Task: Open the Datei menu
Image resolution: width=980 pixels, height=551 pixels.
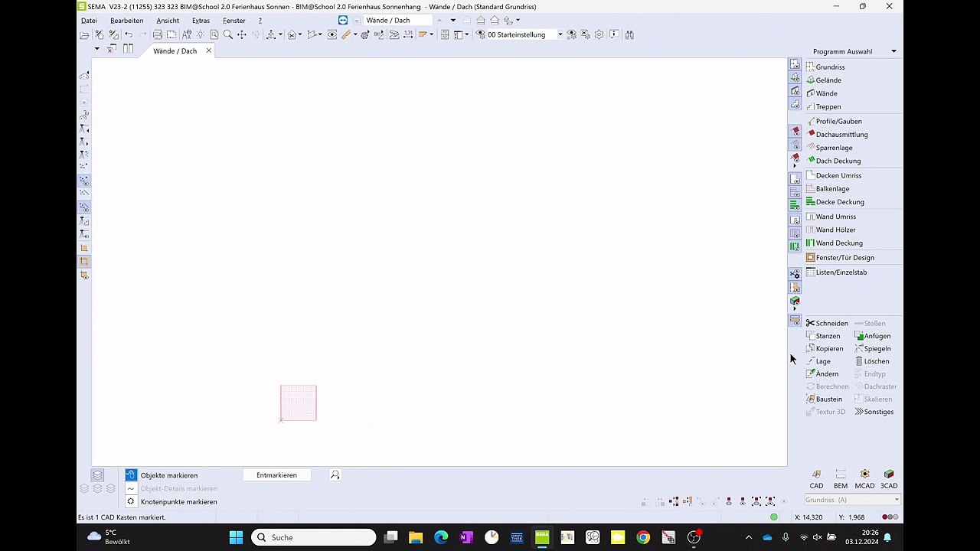Action: pos(89,21)
